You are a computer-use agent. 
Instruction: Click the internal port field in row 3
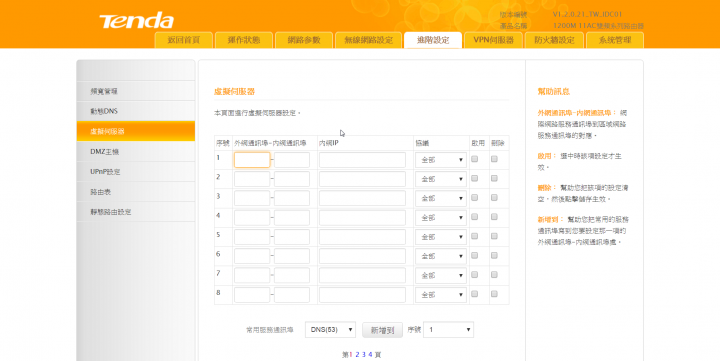(292, 198)
